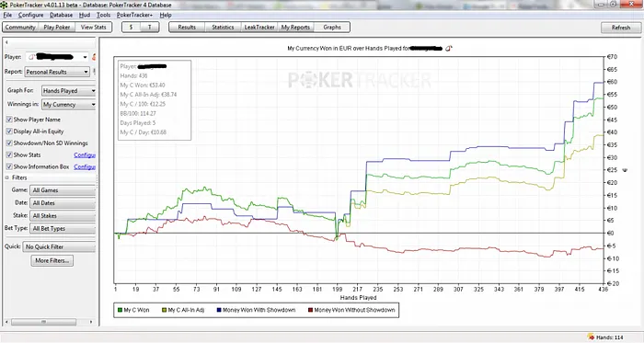Open the PokerTracker+ menu

click(x=134, y=15)
